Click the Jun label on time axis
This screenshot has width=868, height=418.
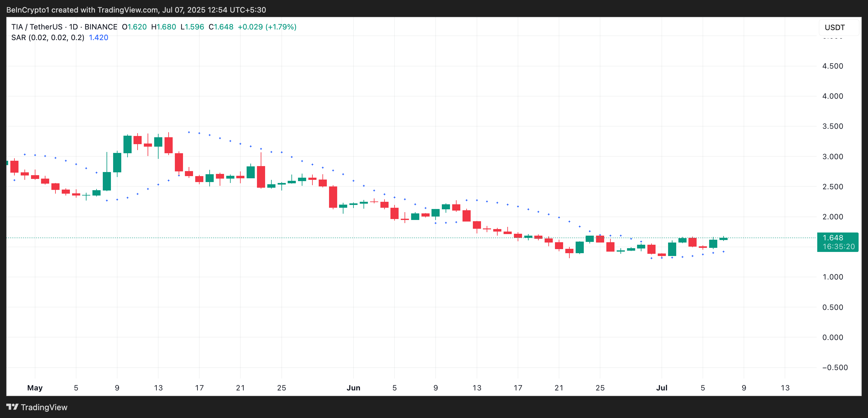353,388
